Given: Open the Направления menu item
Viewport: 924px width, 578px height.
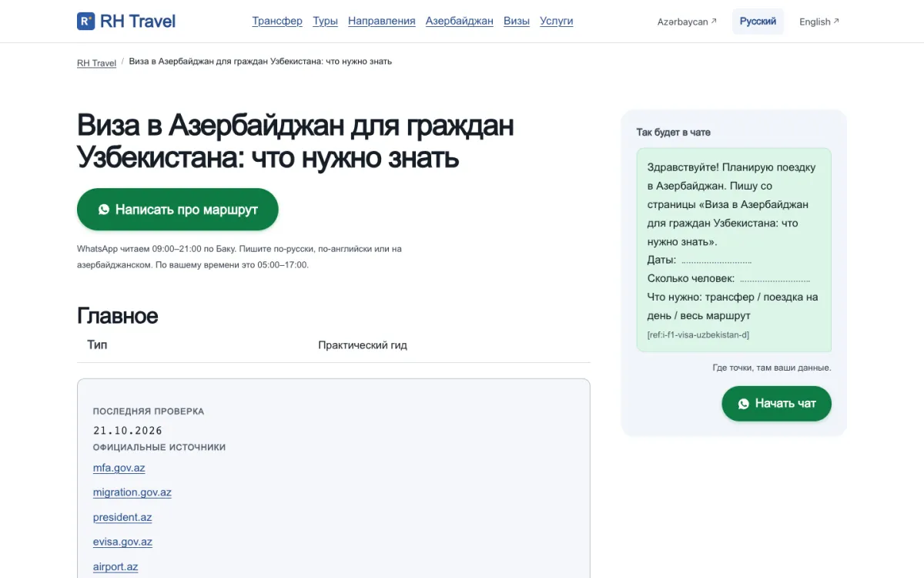Looking at the screenshot, I should (x=382, y=21).
